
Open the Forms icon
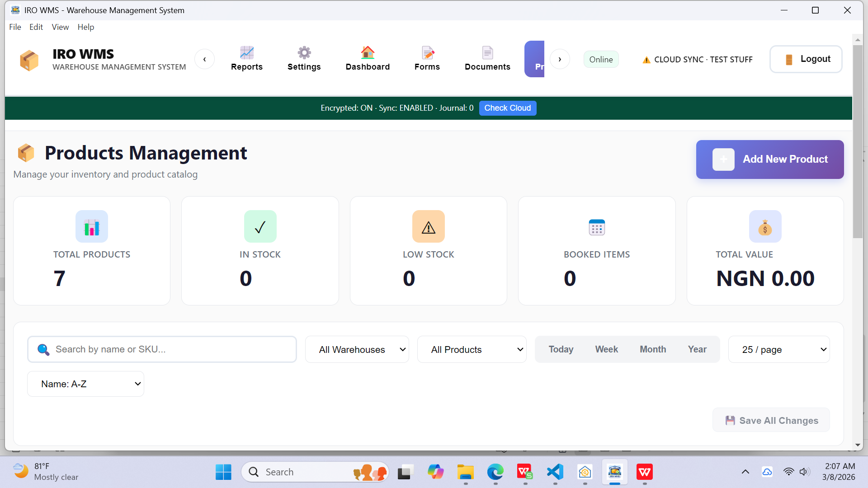click(427, 53)
